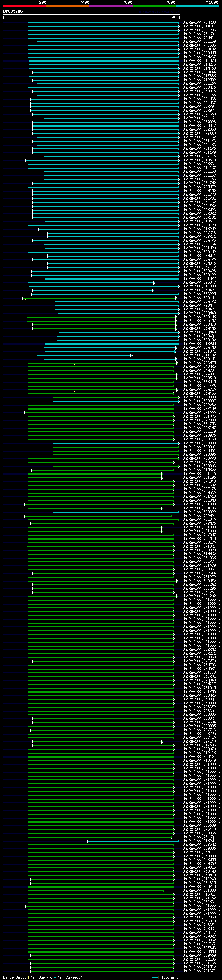The image size is (222, 980).
Task: Select hit label UniRef100_Q4UHR5
Action: (x=199, y=366)
